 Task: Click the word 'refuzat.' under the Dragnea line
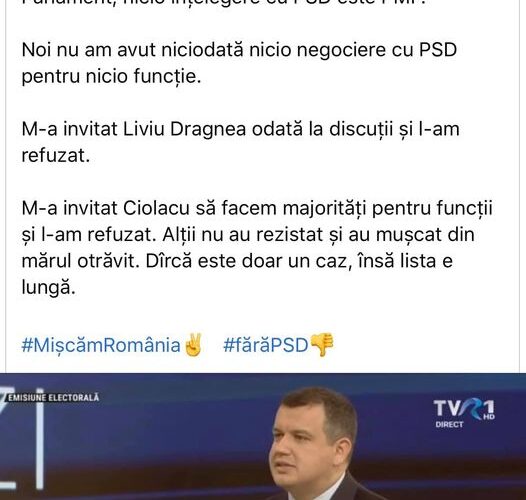pos(56,156)
